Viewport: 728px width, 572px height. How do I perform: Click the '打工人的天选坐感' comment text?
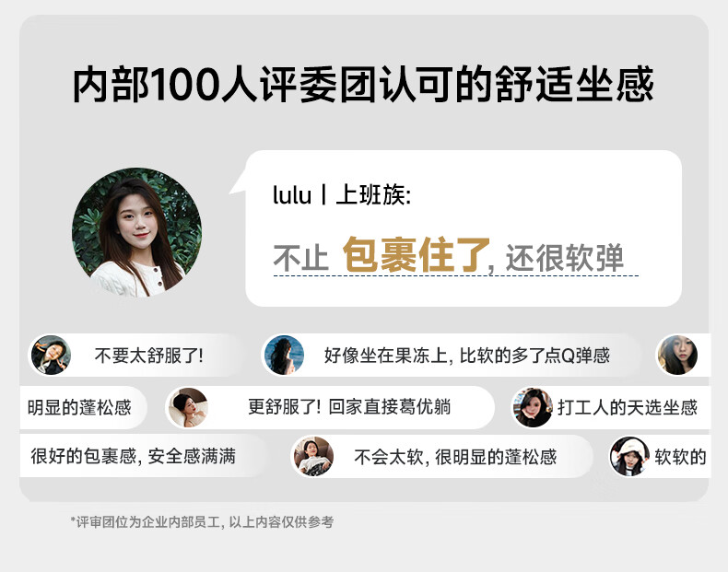click(628, 408)
